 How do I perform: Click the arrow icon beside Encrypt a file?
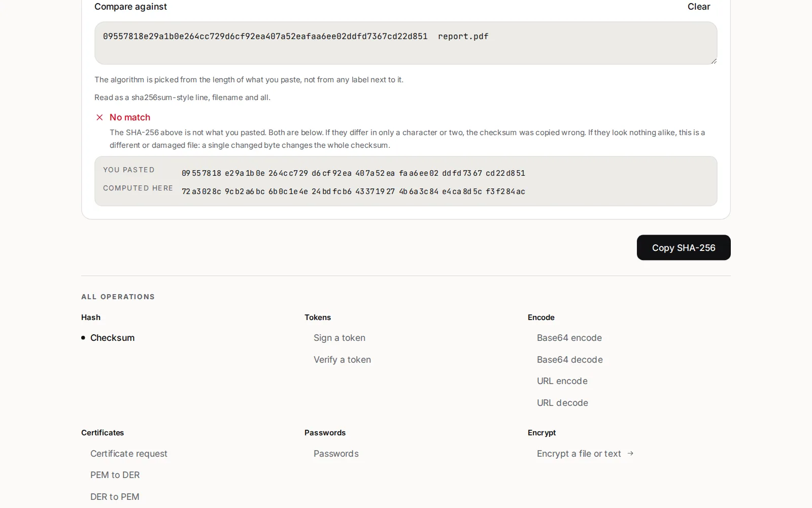(x=630, y=453)
